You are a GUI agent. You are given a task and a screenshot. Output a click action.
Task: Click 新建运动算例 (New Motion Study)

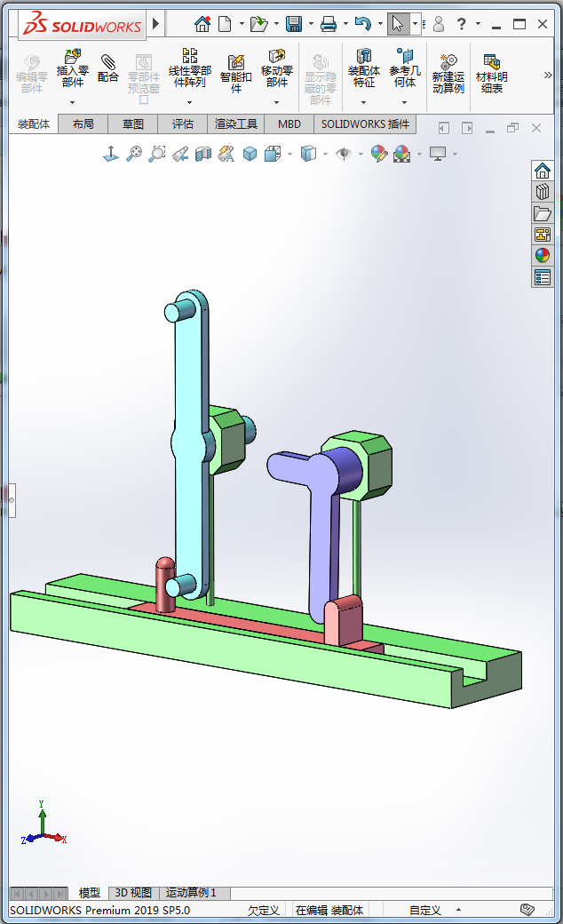pyautogui.click(x=448, y=75)
